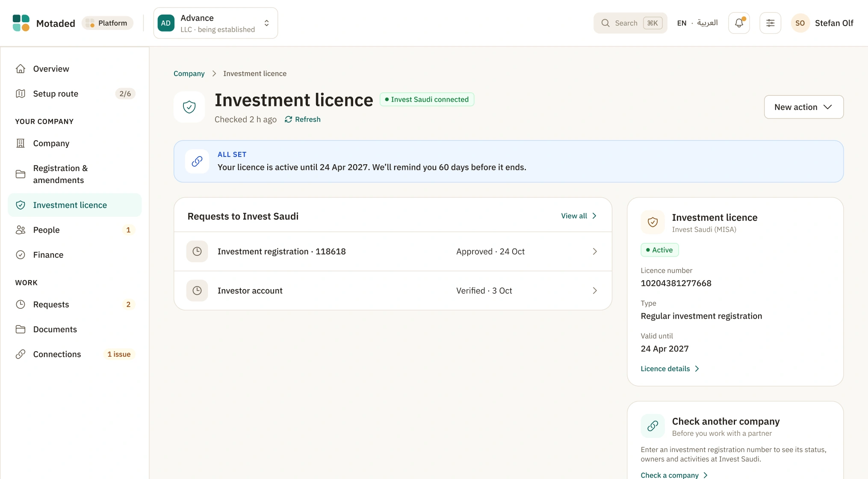Click the licence number 10204381277668
Image resolution: width=868 pixels, height=479 pixels.
tap(676, 283)
